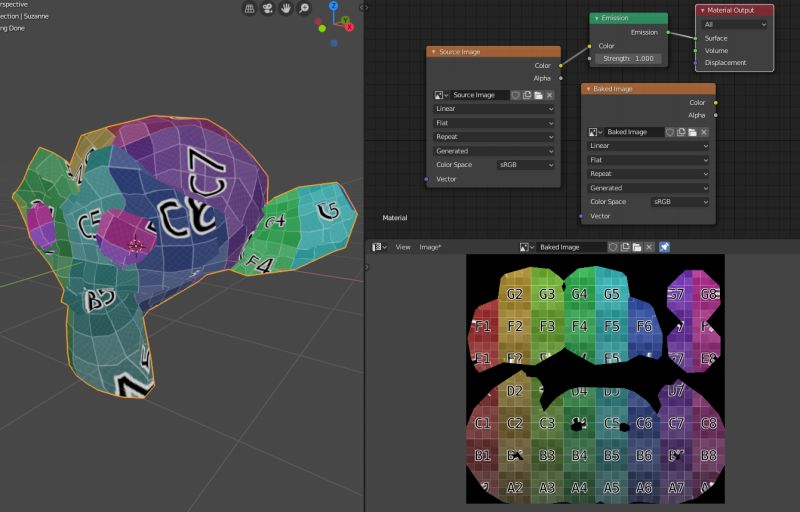This screenshot has width=800, height=512.
Task: Open Generated source dropdown in Baked Image node
Action: (648, 188)
